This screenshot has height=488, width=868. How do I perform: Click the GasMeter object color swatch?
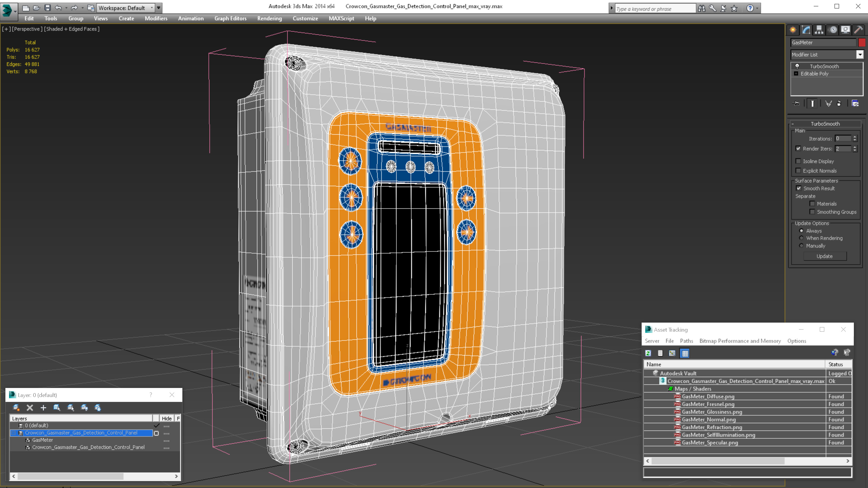point(862,42)
